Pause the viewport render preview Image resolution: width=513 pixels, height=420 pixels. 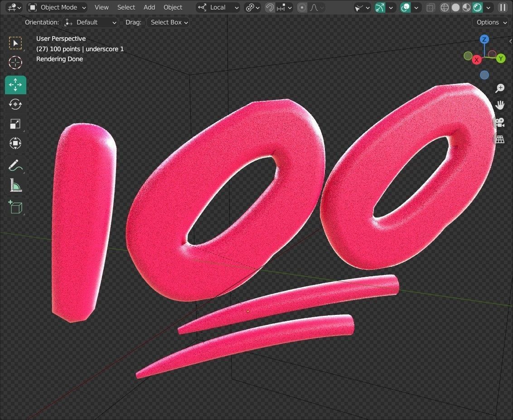point(503,7)
